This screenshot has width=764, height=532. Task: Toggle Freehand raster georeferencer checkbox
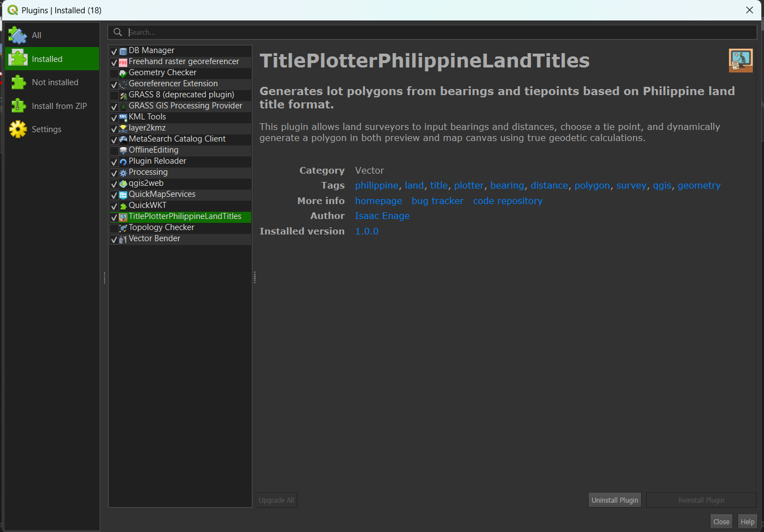click(x=114, y=62)
